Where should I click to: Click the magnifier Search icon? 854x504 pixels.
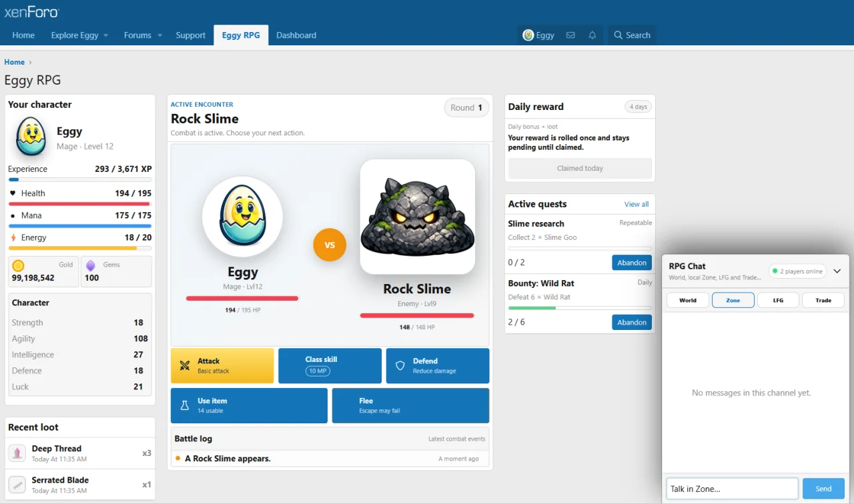pyautogui.click(x=618, y=35)
